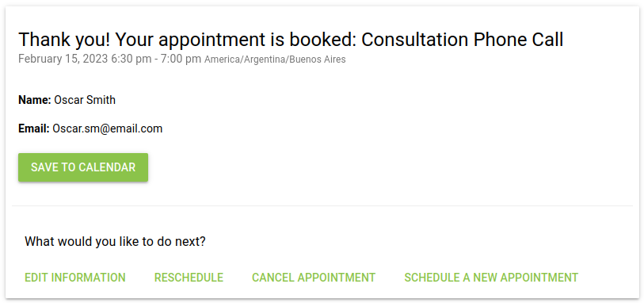
Task: Click the 'Consultation Phone Call' appointment title
Action: click(463, 40)
